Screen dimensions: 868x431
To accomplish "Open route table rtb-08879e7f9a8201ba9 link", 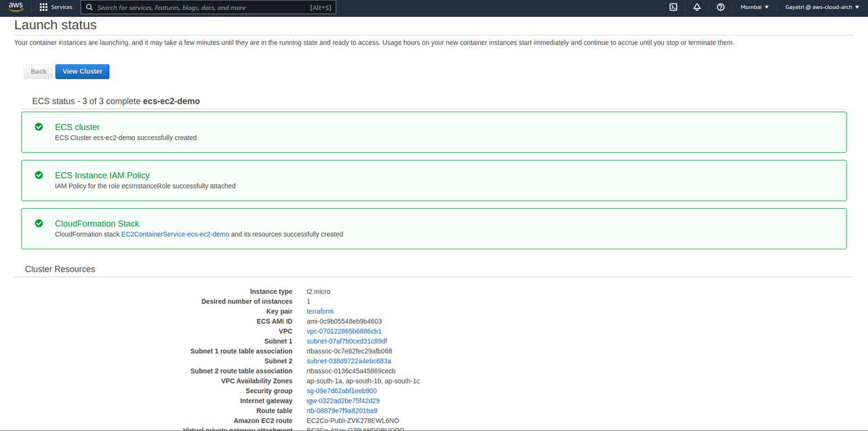I will point(342,411).
